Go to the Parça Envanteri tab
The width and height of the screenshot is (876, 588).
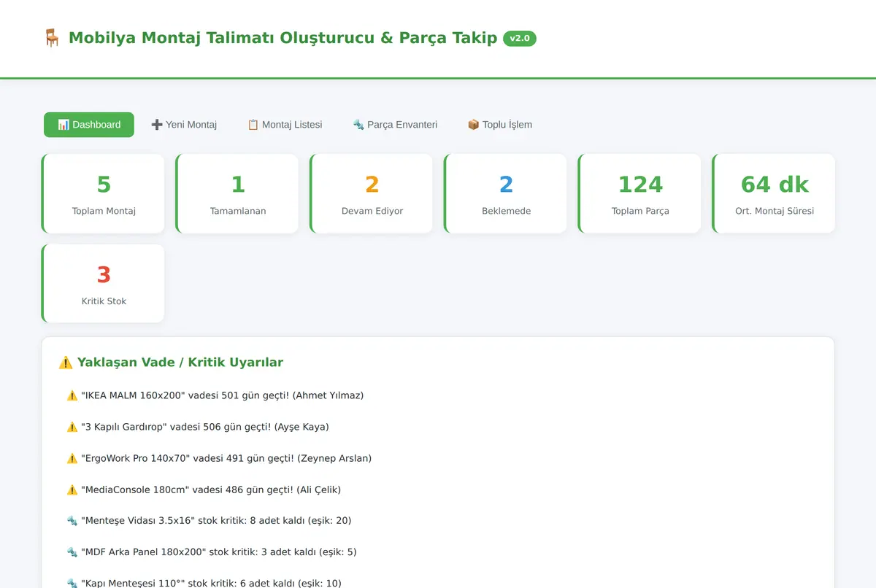click(x=395, y=125)
